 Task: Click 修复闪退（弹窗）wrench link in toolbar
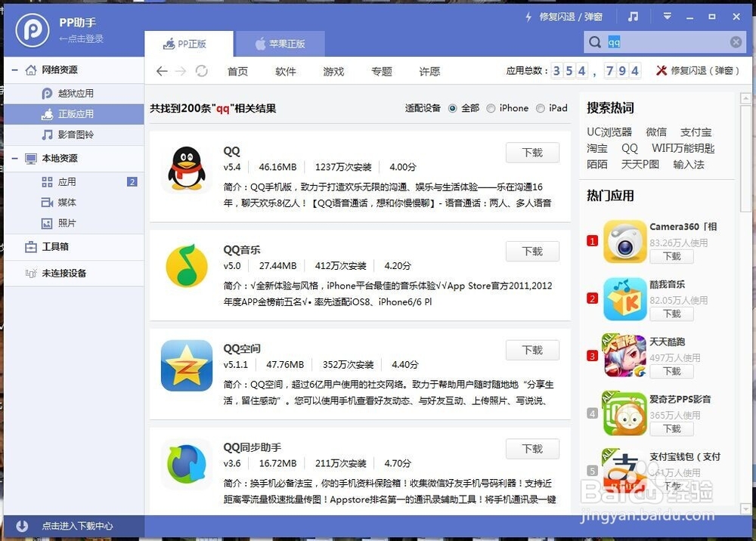point(697,71)
